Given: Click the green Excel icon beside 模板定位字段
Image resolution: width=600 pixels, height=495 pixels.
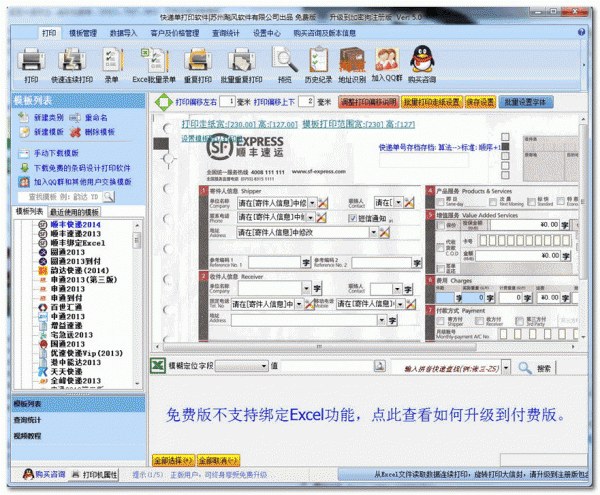Looking at the screenshot, I should click(158, 366).
